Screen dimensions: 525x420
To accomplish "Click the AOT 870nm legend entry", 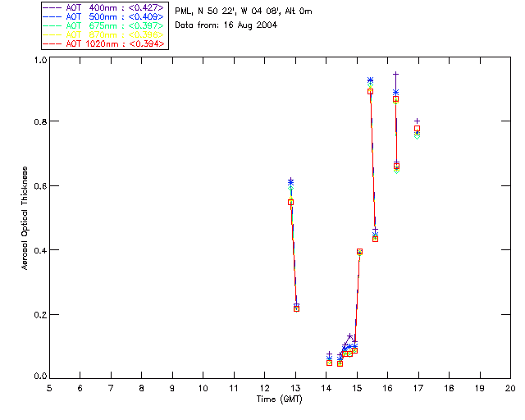I will 103,34.
